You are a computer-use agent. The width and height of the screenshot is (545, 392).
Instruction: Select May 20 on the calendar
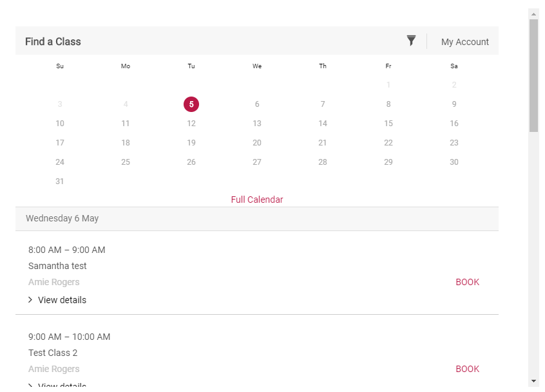point(256,142)
